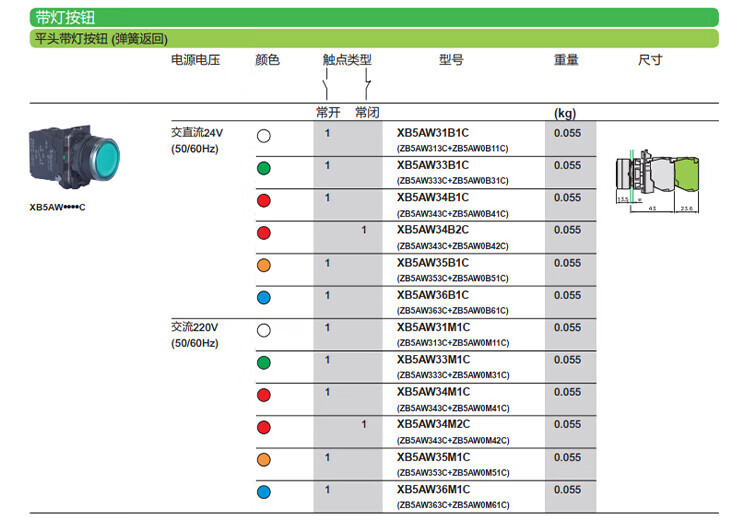Choose the blue circle next to XB5AW36B1C
This screenshot has height=532, width=750.
click(x=263, y=298)
